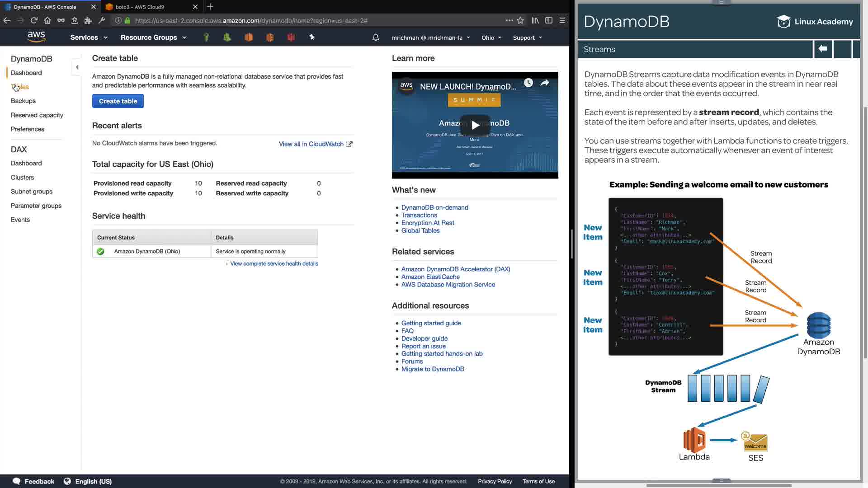Open the notifications bell
The width and height of the screenshot is (868, 488).
point(376,38)
